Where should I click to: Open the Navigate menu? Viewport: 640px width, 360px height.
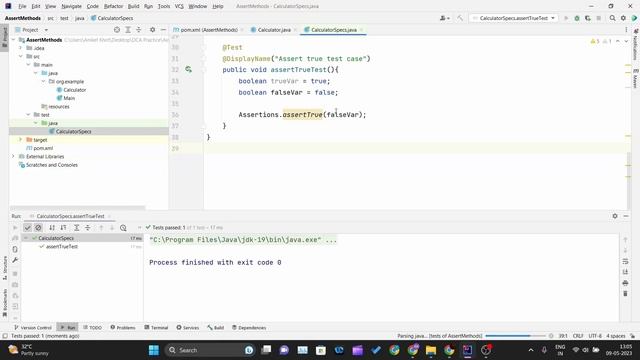click(71, 6)
